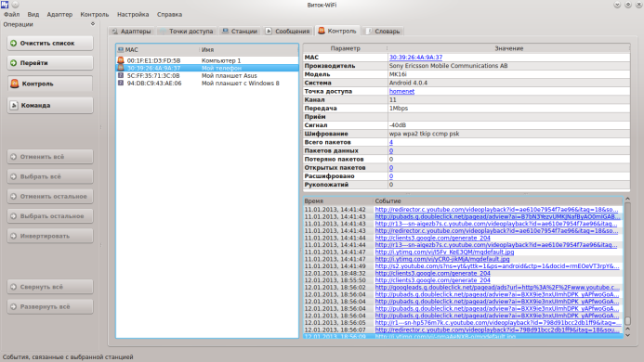Open the Адаптер menu
This screenshot has height=362, width=644.
click(x=59, y=14)
